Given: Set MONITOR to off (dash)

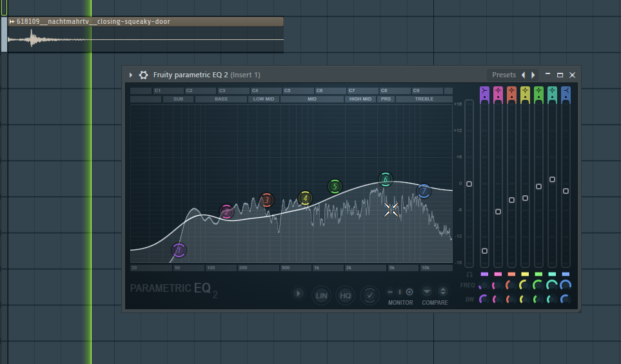Looking at the screenshot, I should pos(390,292).
